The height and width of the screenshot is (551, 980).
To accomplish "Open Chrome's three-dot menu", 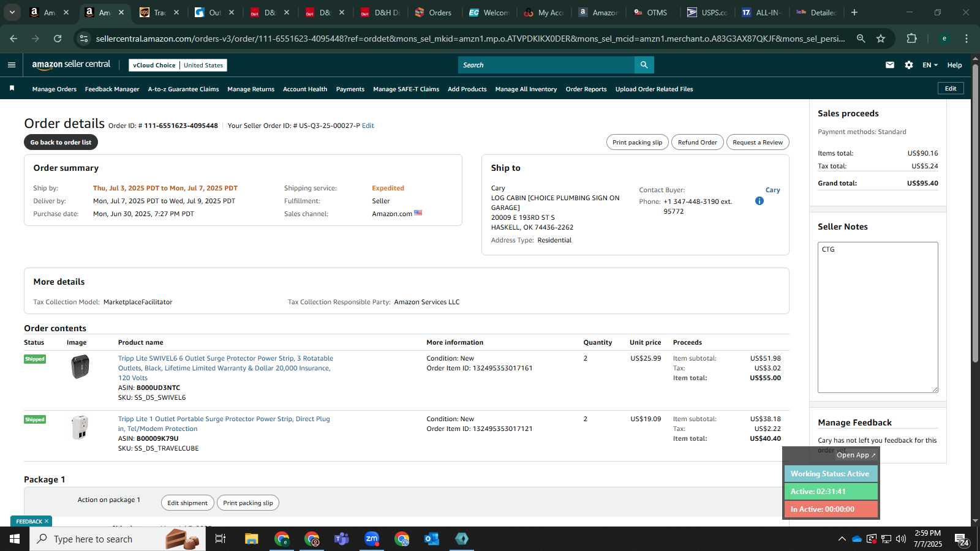I will [967, 39].
